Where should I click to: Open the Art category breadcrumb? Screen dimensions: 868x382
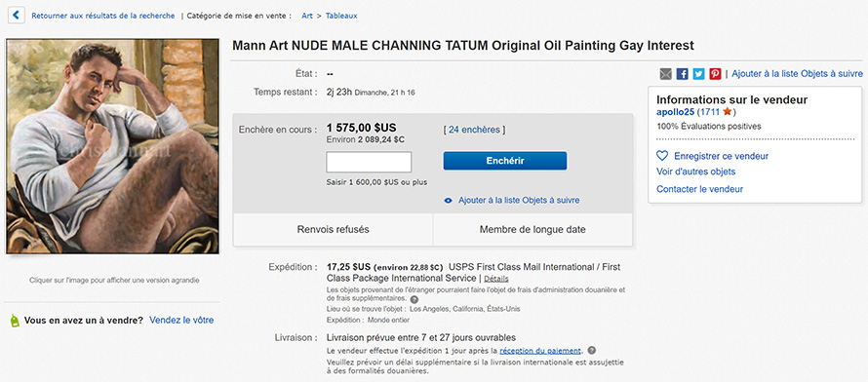point(307,16)
